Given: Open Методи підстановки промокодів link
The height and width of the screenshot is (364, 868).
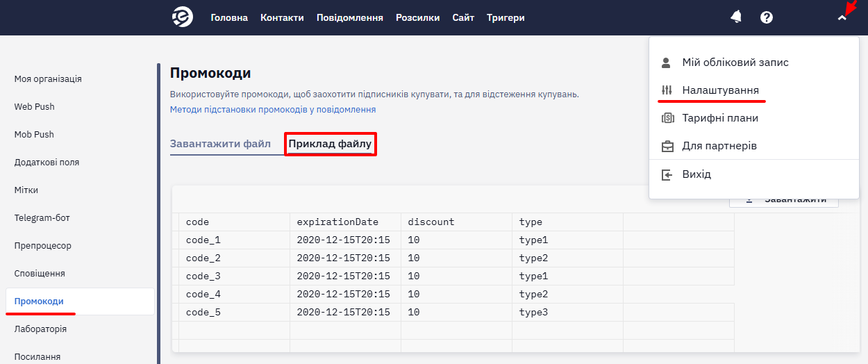Looking at the screenshot, I should (273, 110).
